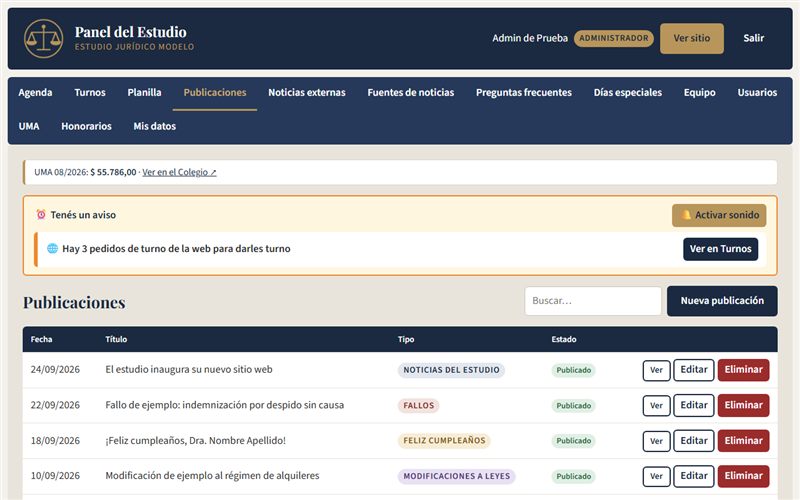
Task: Select the Publicaciones tab
Action: 215,92
